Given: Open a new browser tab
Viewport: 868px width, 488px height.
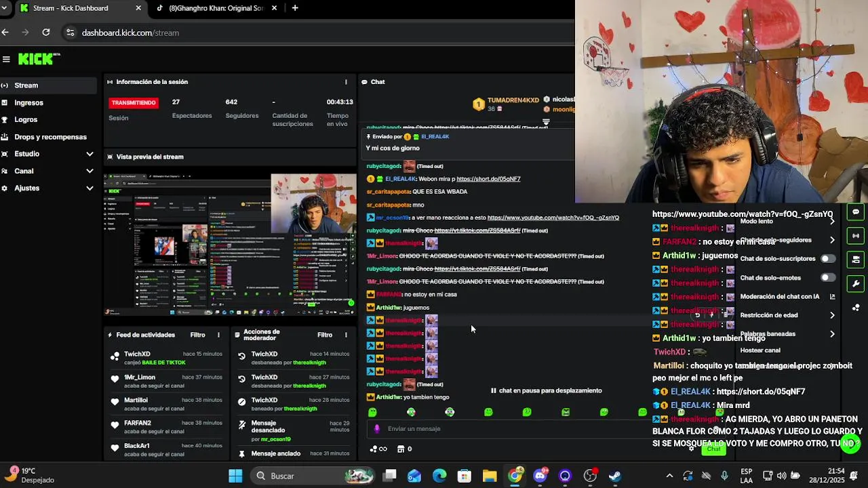Looking at the screenshot, I should point(294,8).
